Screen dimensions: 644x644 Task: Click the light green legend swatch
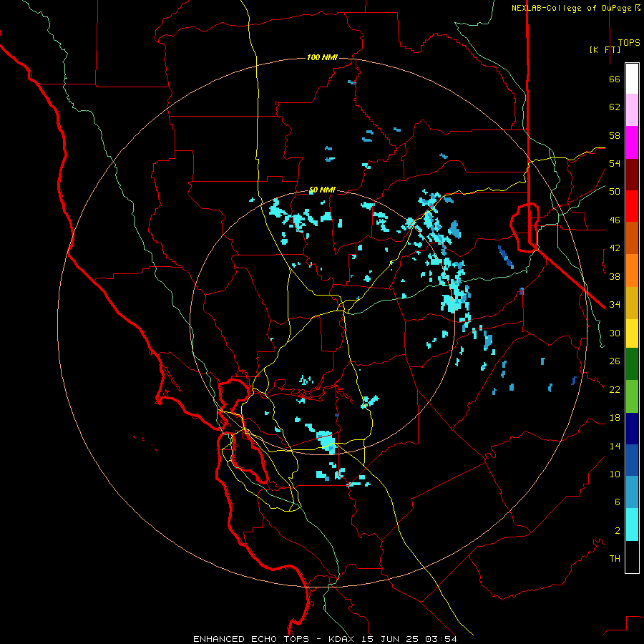(x=632, y=396)
